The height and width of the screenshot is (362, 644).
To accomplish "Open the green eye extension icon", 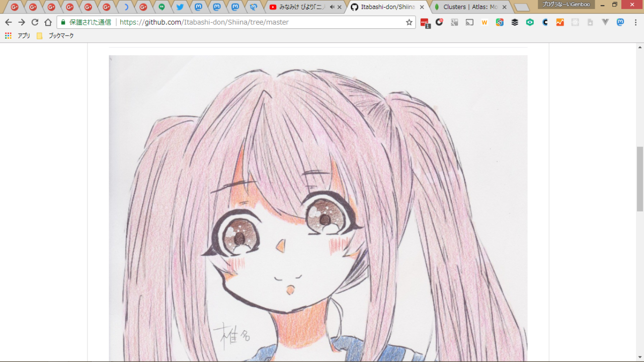I will tap(530, 22).
